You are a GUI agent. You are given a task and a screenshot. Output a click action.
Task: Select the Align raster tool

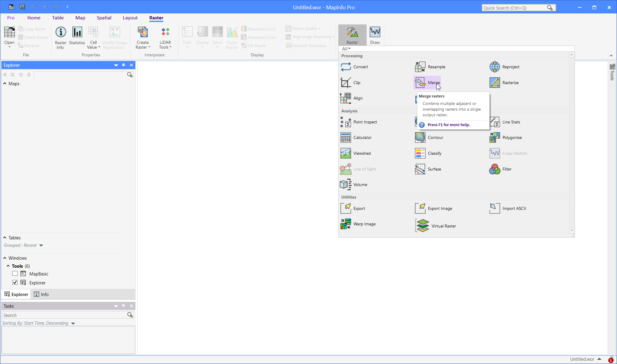pyautogui.click(x=352, y=98)
